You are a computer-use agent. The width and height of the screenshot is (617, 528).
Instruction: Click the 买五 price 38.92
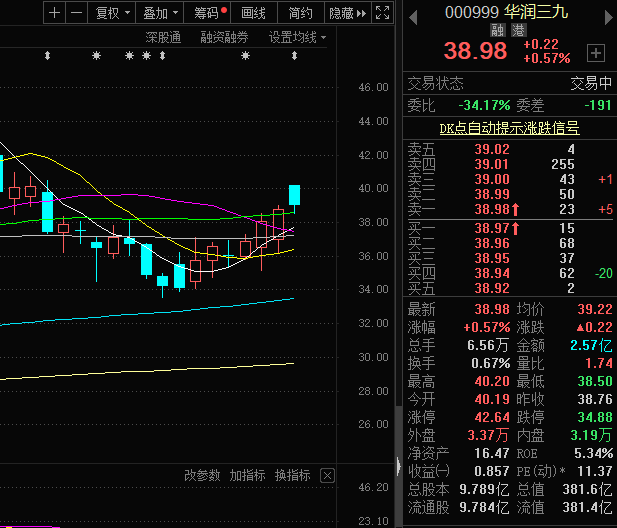click(x=492, y=288)
